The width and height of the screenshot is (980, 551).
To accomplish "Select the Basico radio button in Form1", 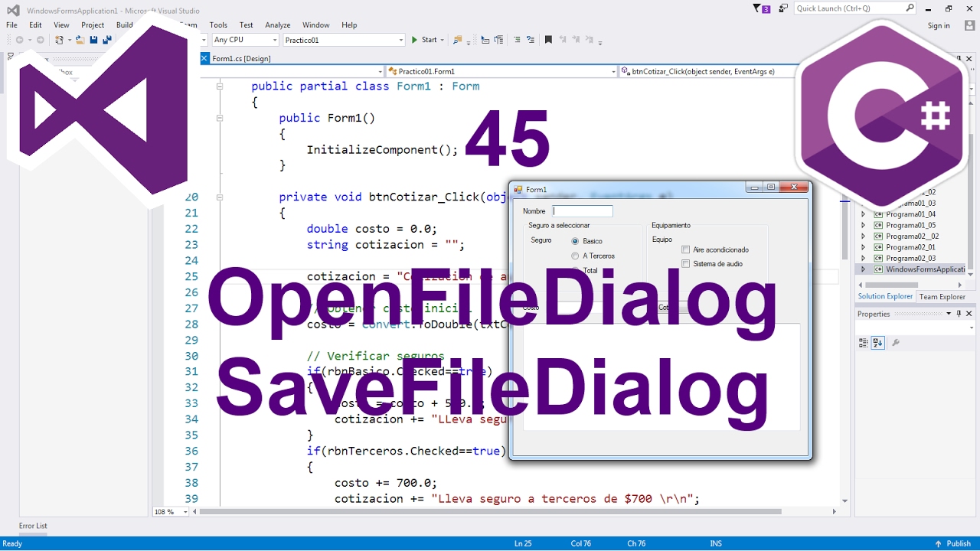I will tap(575, 241).
